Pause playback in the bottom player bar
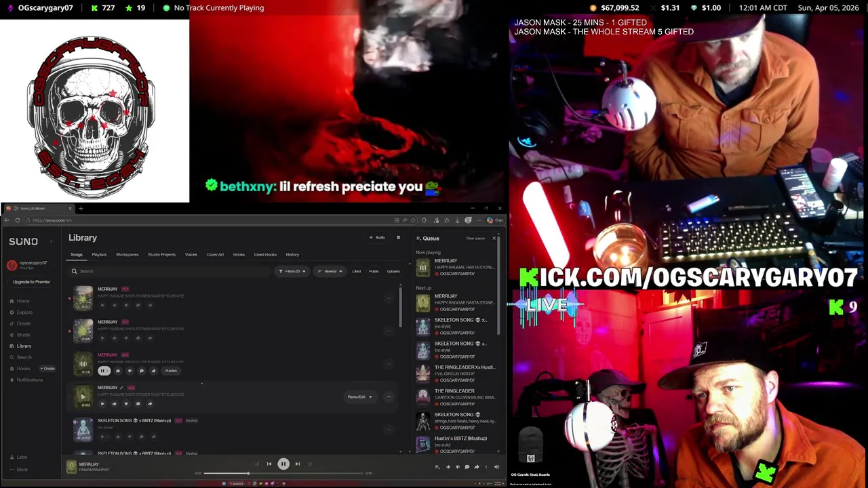The image size is (868, 488). tap(283, 464)
